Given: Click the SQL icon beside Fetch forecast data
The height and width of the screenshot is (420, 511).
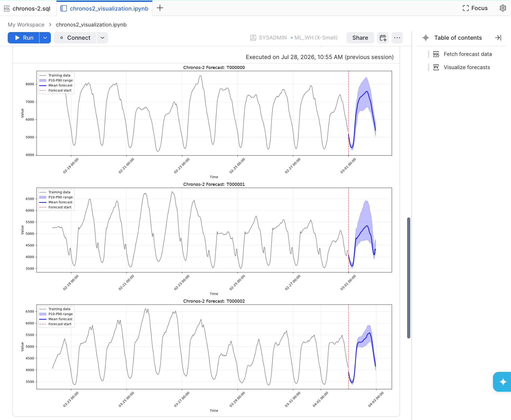Looking at the screenshot, I should point(436,54).
